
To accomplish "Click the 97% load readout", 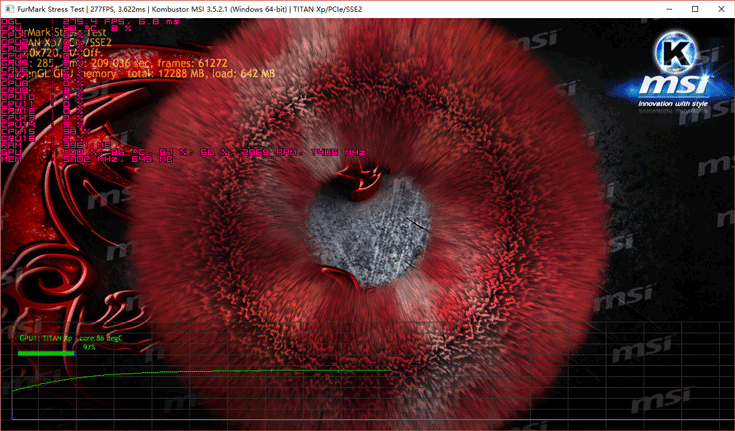I will point(89,348).
